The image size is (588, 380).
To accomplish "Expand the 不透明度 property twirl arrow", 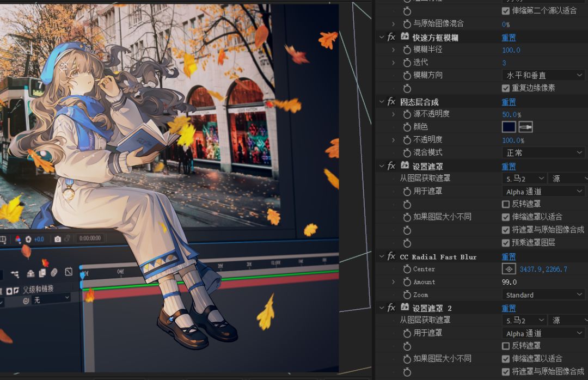I will (394, 140).
